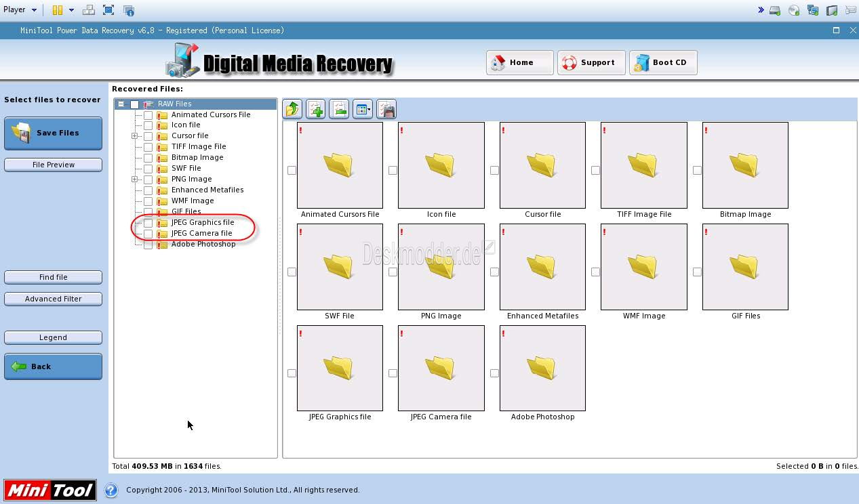Screen dimensions: 859x504
Task: Click the Boot CD button
Action: (663, 62)
